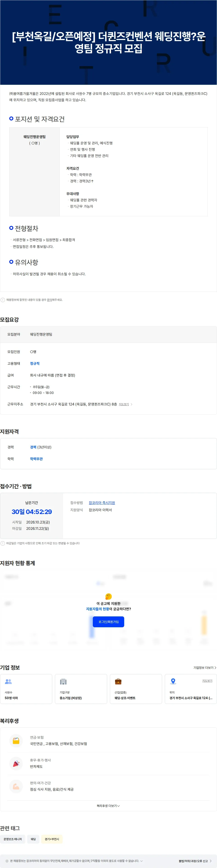Click the 웨딩홀 관련 경력자 preference
The image size is (217, 868).
84,200
